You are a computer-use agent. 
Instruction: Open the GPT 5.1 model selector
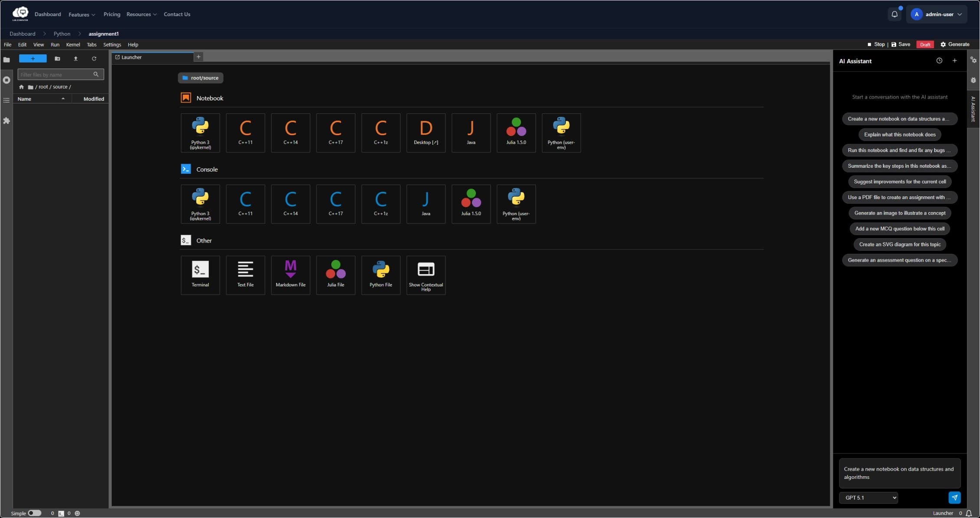(868, 498)
